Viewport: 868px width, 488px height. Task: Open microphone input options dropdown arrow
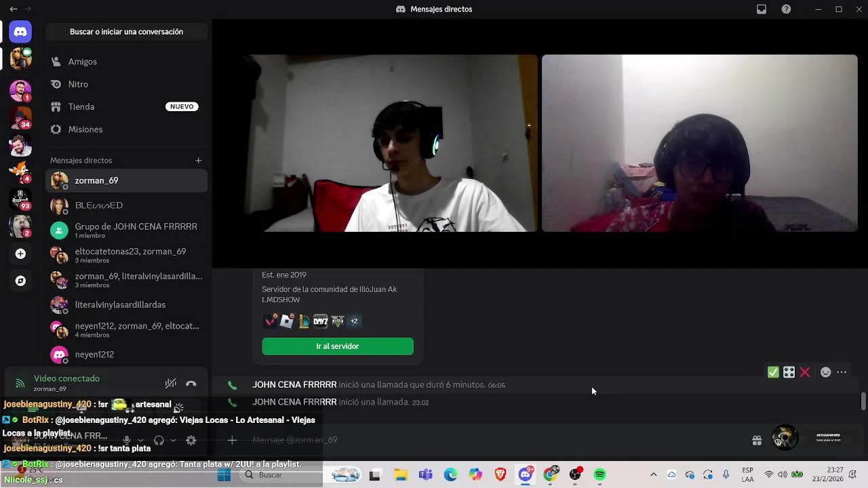coord(140,441)
